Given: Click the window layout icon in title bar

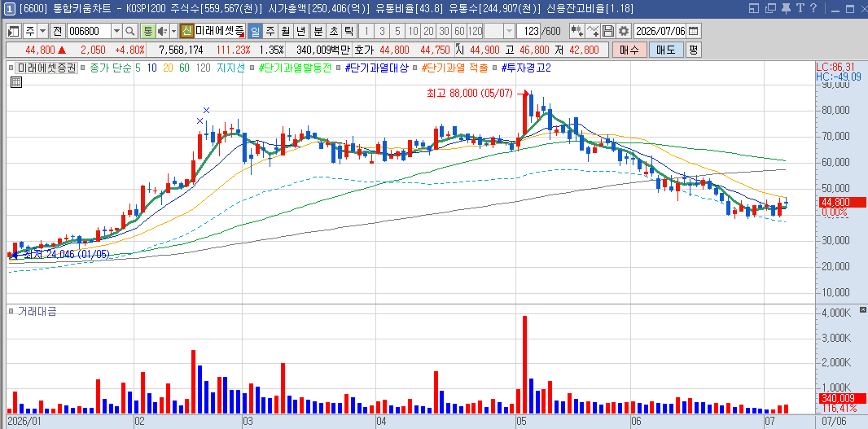Looking at the screenshot, I should tap(753, 8).
